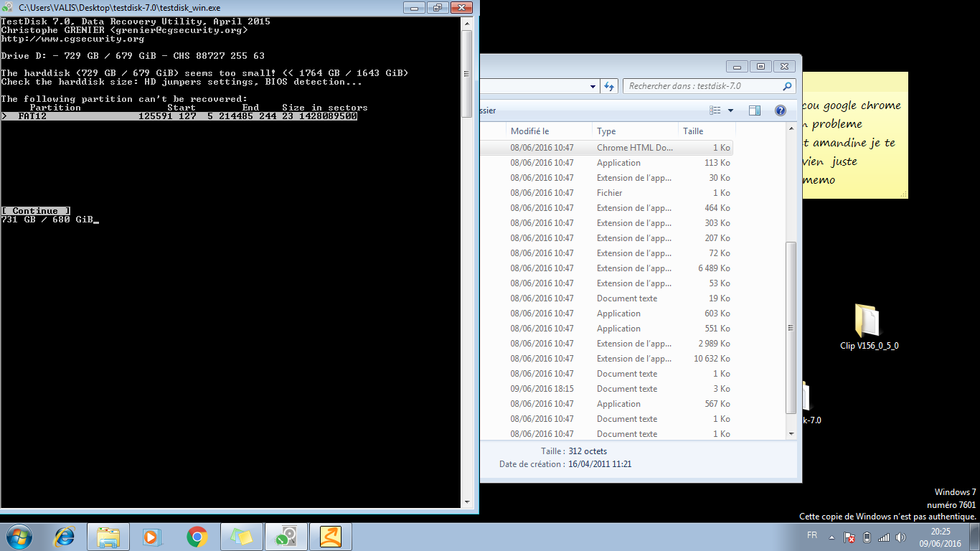Image resolution: width=980 pixels, height=551 pixels.
Task: Open the Windows Start menu orb
Action: 18,536
